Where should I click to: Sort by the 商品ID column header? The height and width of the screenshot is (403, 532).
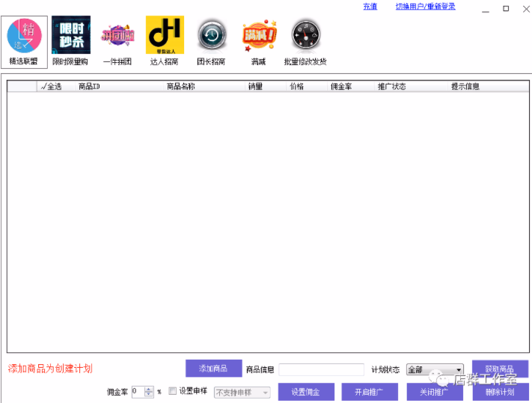coord(120,87)
